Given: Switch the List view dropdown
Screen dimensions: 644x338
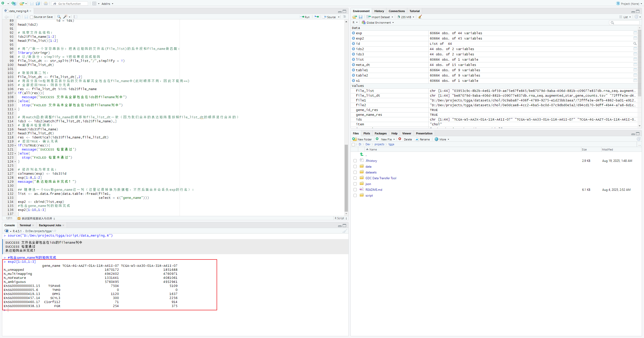Looking at the screenshot, I should pyautogui.click(x=625, y=17).
